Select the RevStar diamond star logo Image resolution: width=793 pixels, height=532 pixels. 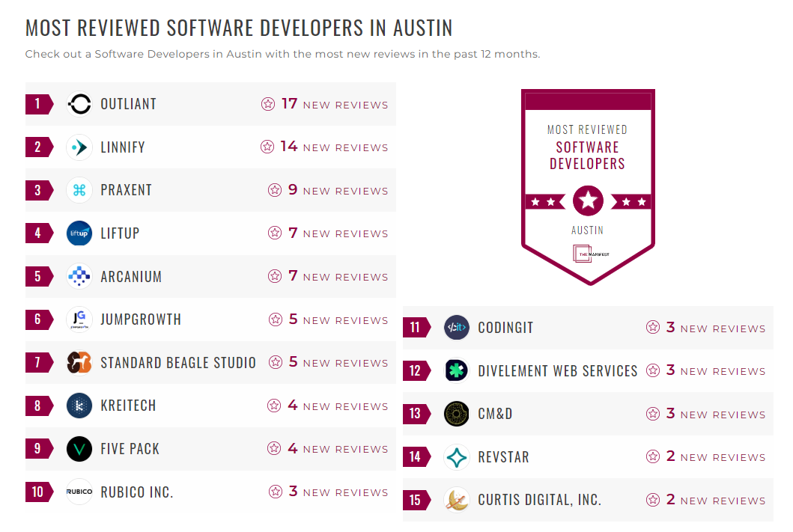pos(457,456)
